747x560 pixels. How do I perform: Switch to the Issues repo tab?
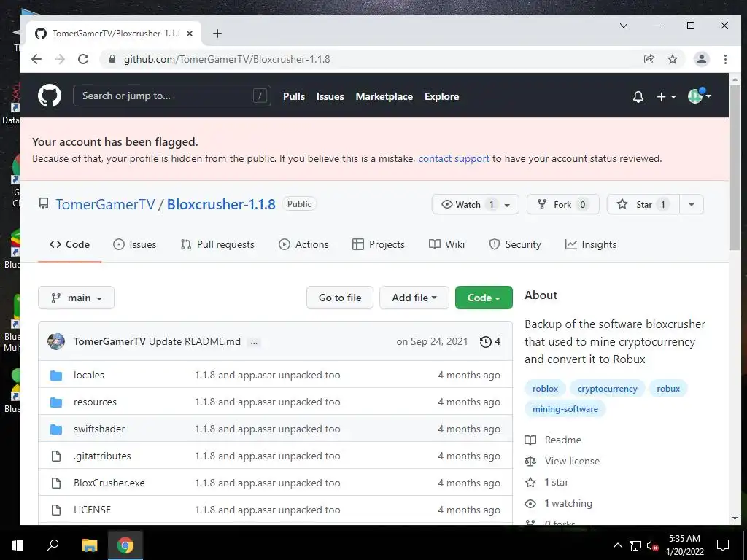(135, 244)
